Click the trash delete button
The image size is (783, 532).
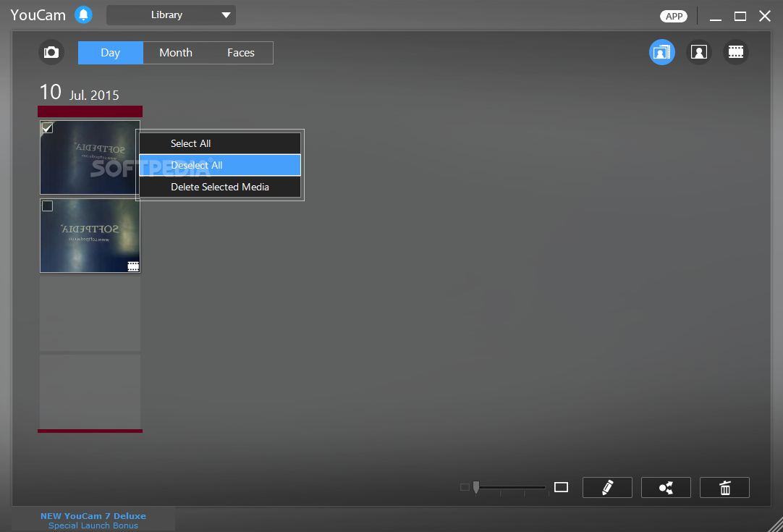724,488
